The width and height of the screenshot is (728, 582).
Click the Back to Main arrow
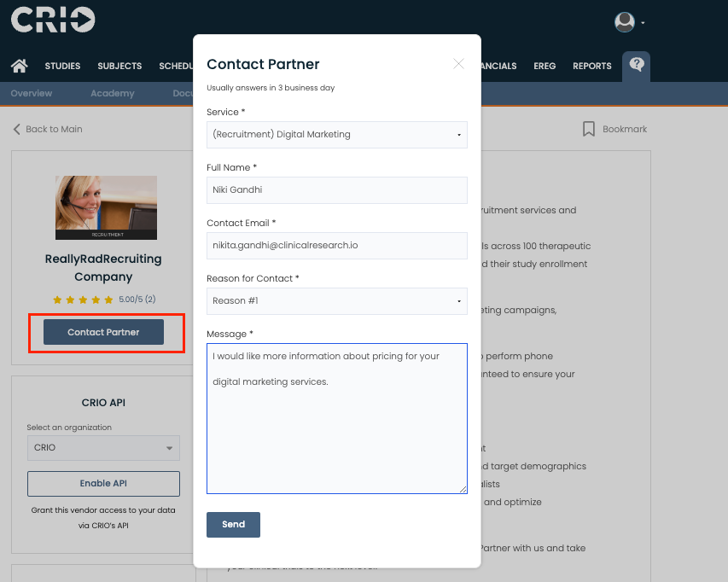tap(17, 129)
